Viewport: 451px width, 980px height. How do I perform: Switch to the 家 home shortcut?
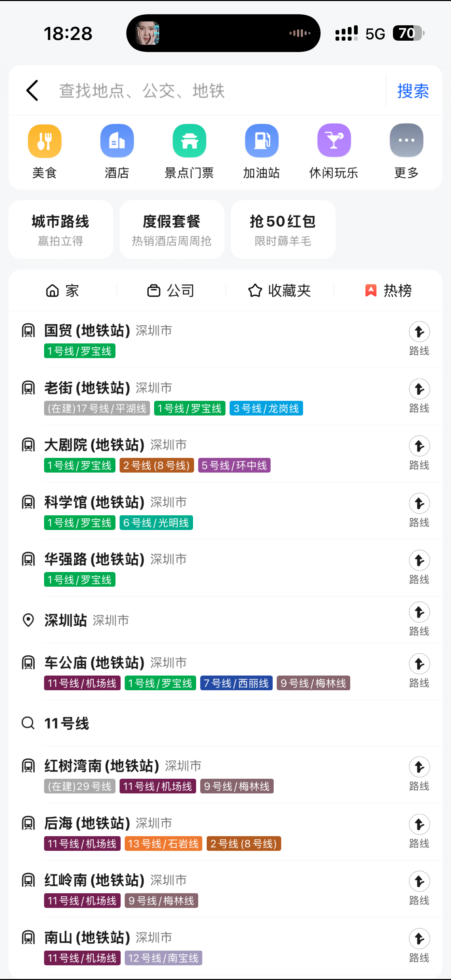point(63,291)
